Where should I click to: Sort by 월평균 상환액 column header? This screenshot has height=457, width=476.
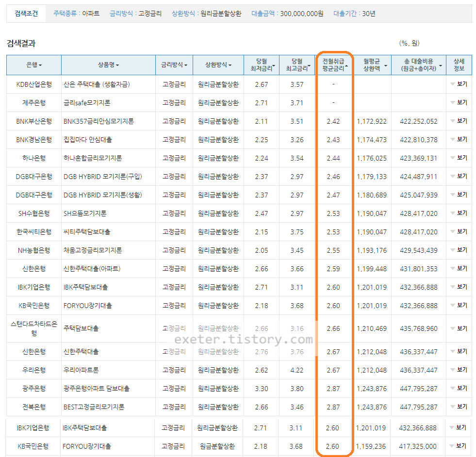[373, 65]
